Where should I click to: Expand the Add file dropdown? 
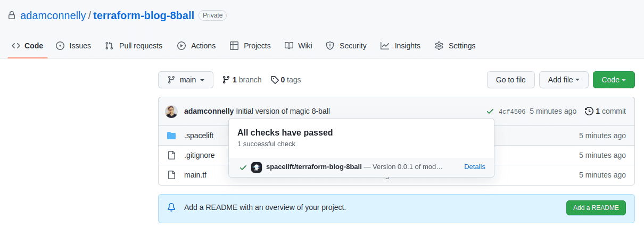(x=564, y=80)
